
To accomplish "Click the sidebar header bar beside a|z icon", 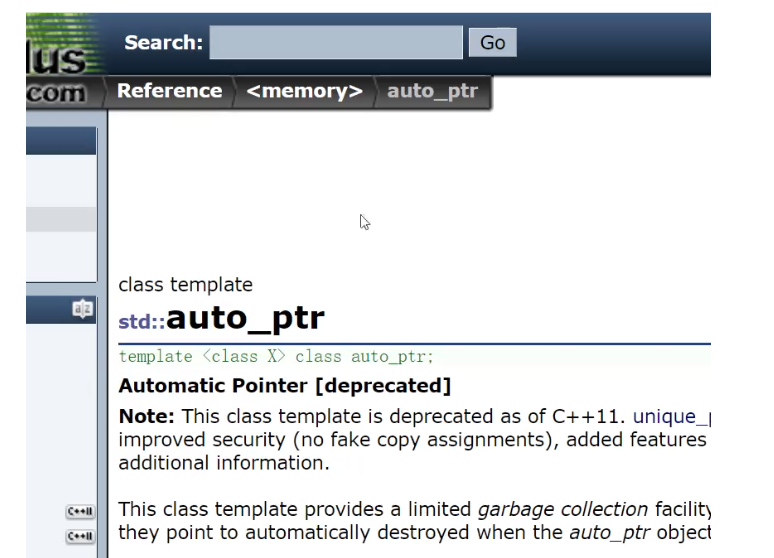I will click(x=49, y=310).
